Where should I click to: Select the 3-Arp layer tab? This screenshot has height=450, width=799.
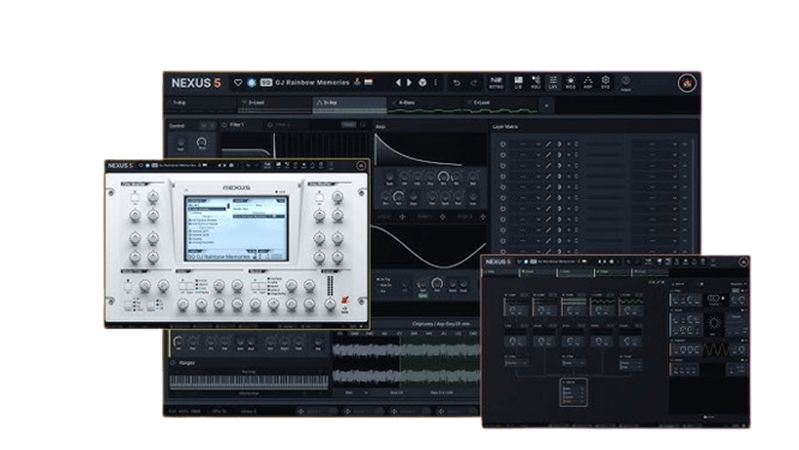tap(349, 105)
